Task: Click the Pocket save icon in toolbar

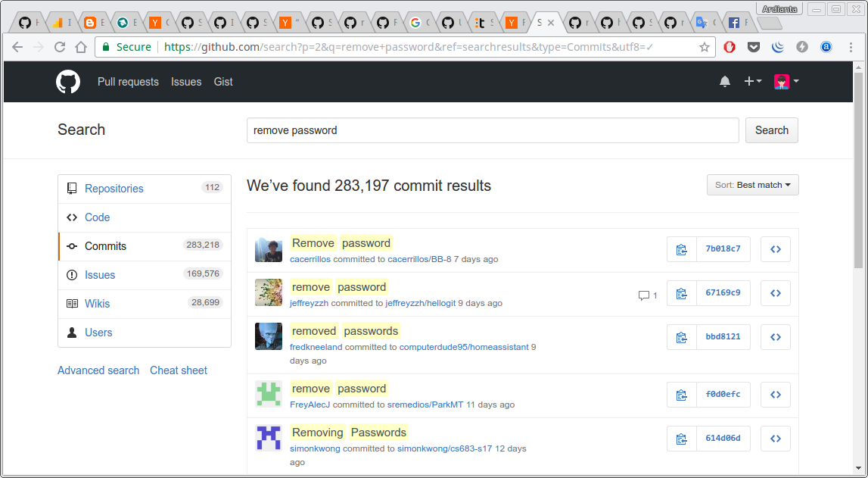Action: coord(753,47)
